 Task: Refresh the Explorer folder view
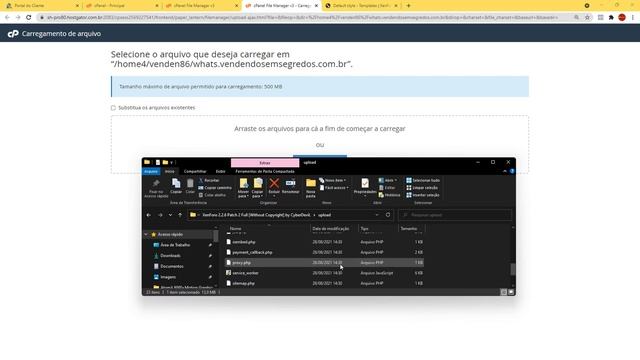(388, 215)
